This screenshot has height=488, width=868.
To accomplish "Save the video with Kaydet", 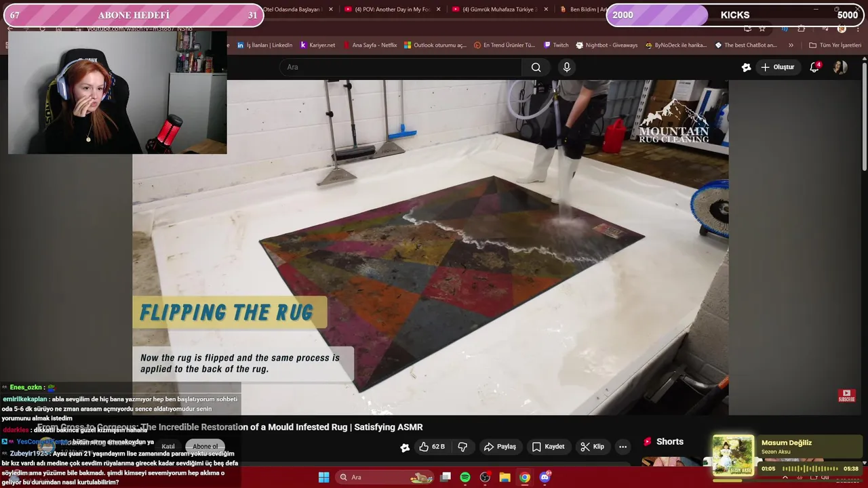I will [548, 447].
